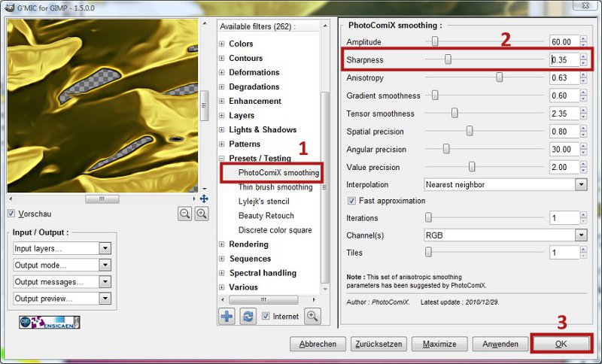This screenshot has height=364, width=602.
Task: Expand the Deformations filter category
Action: click(222, 72)
